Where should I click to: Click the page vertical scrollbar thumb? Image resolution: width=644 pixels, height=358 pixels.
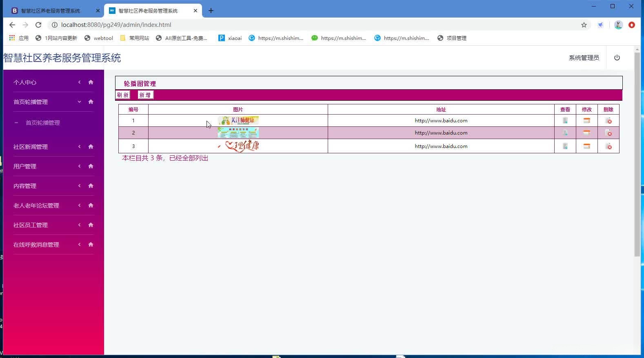(x=637, y=155)
